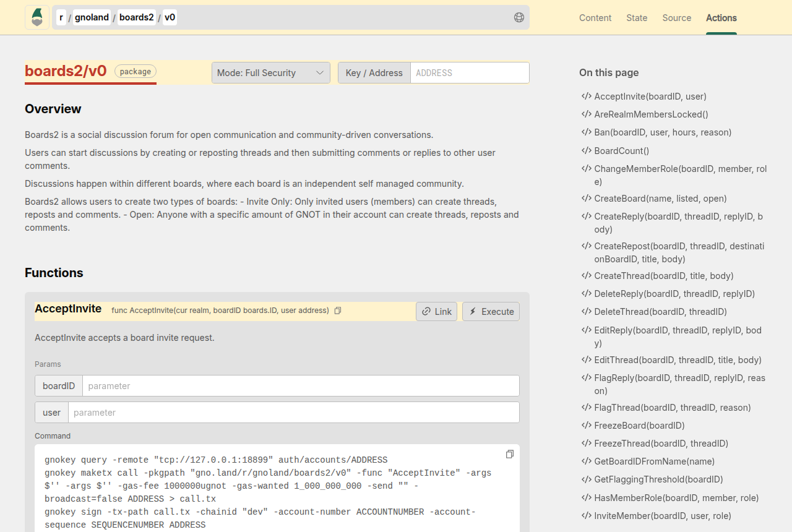Open the Actions tab
Screen dimensions: 792x532
coord(721,18)
